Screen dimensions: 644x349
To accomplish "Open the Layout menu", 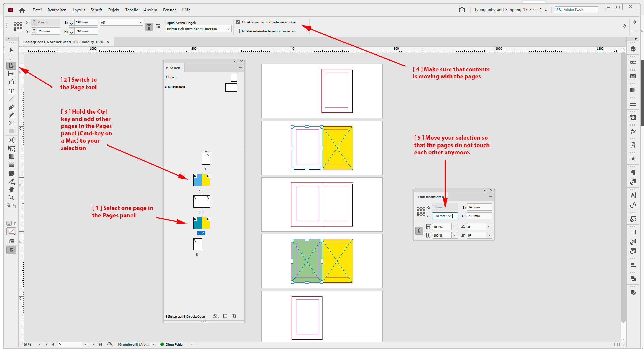I will pos(78,10).
